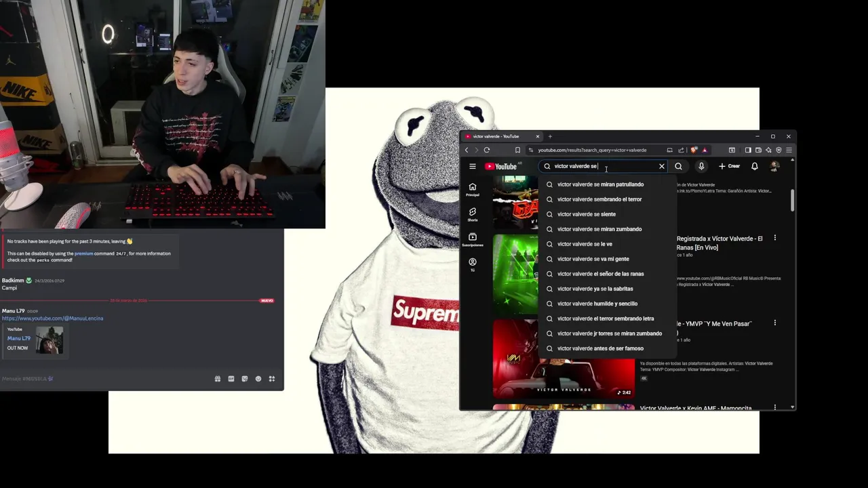
Task: Start voice search with the microphone
Action: click(701, 166)
